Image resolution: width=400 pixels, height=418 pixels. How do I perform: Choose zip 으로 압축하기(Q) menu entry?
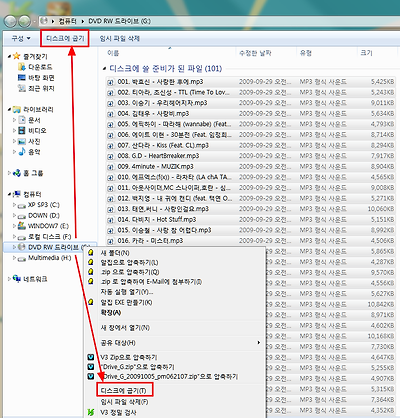point(130,272)
